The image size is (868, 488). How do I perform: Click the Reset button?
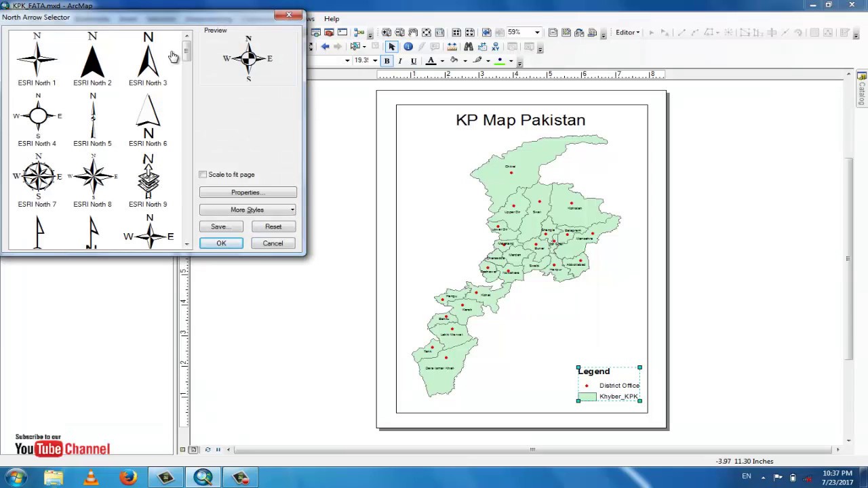(x=273, y=226)
